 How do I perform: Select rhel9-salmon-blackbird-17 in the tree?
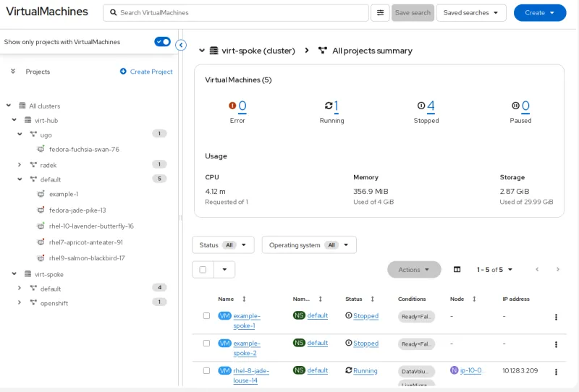(86, 258)
